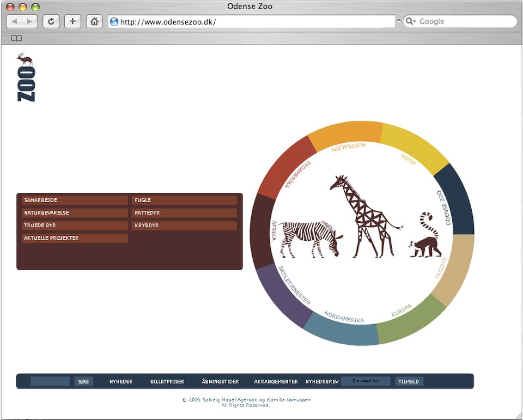Click the globe site icon in the address bar
The image size is (523, 420).
[x=114, y=22]
